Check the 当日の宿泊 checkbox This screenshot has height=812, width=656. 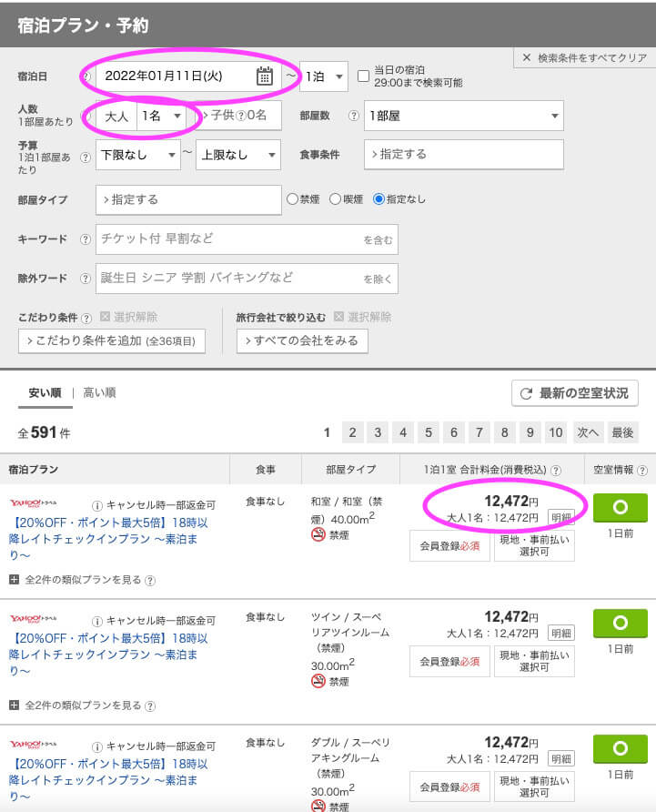[x=363, y=76]
